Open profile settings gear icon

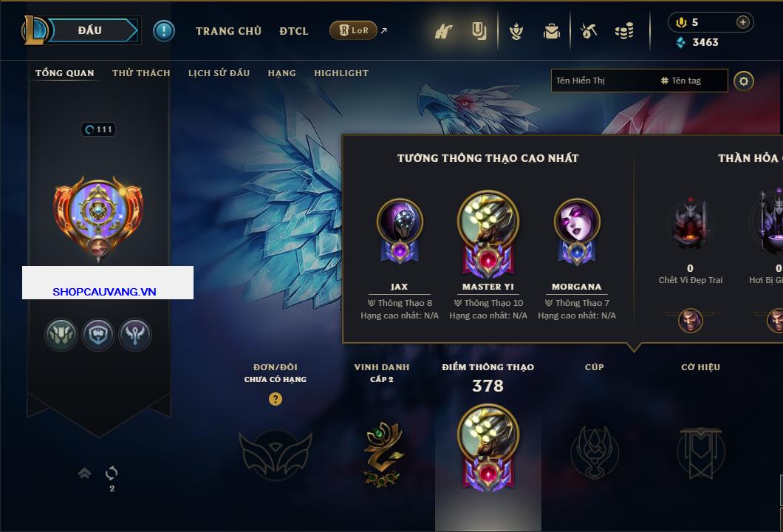(744, 81)
